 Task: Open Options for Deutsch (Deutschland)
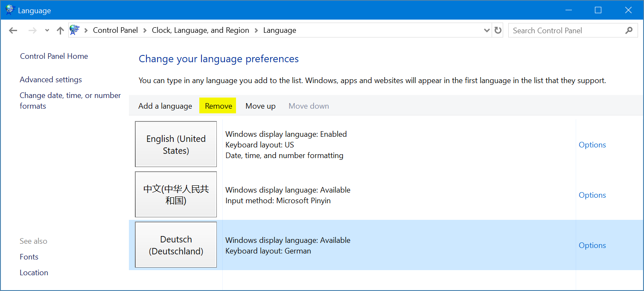(x=592, y=245)
